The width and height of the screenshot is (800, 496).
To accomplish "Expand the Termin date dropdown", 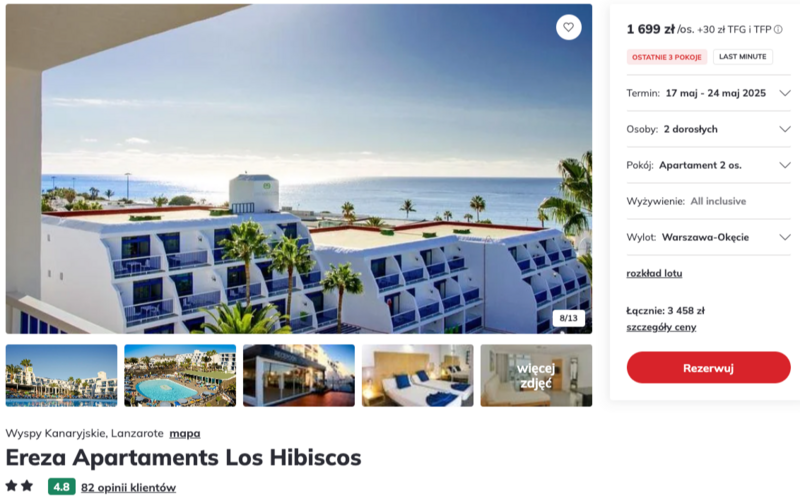I will coord(708,93).
